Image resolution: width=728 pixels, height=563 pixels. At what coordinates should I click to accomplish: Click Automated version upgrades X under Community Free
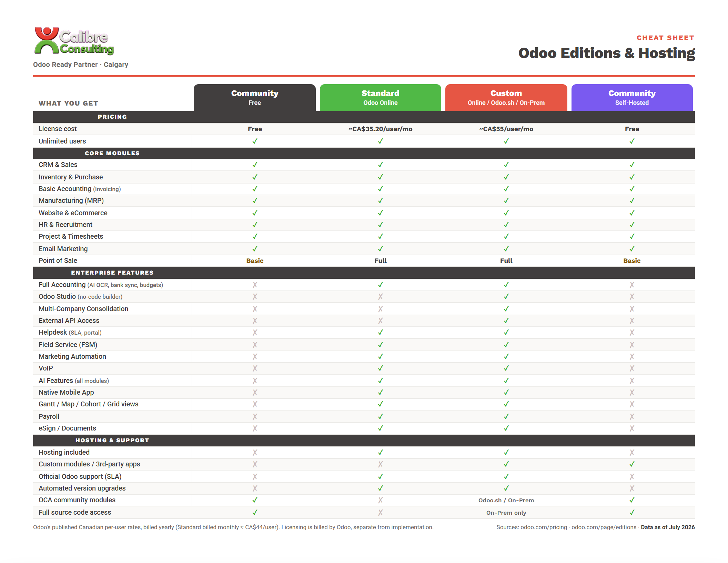(255, 488)
